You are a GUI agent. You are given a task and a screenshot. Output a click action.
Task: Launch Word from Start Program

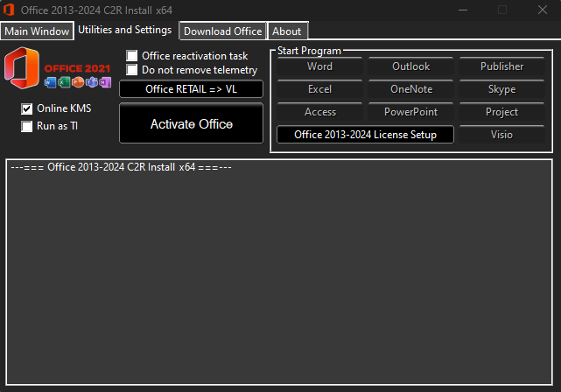point(319,66)
